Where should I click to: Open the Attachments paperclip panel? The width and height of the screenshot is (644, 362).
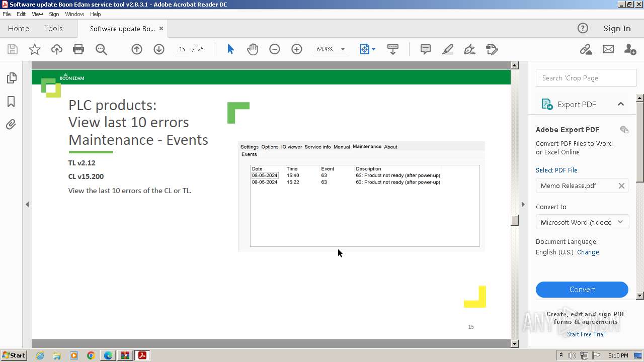coord(11,125)
